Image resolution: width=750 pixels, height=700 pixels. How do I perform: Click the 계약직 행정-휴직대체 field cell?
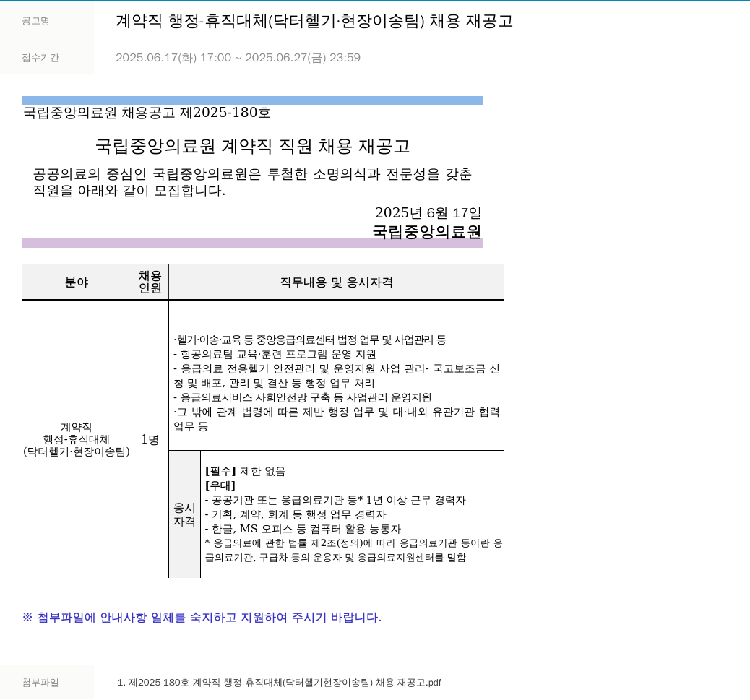click(x=77, y=439)
